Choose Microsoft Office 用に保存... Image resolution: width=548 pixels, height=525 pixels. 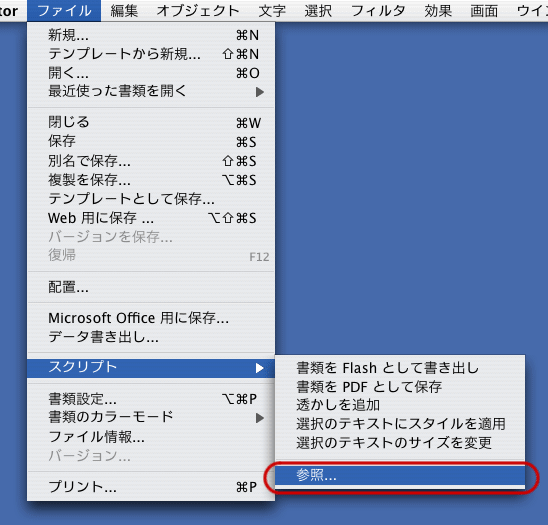(151, 318)
